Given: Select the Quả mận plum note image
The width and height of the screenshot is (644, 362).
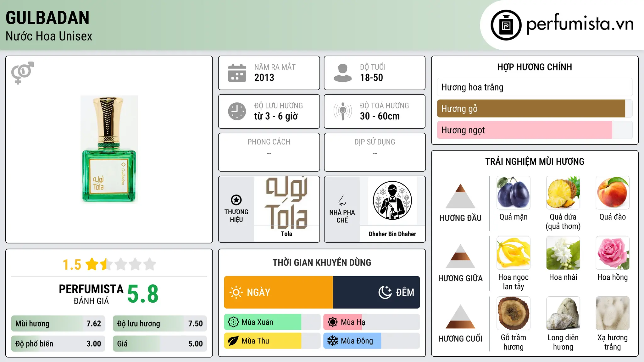Looking at the screenshot, I should click(x=514, y=193).
